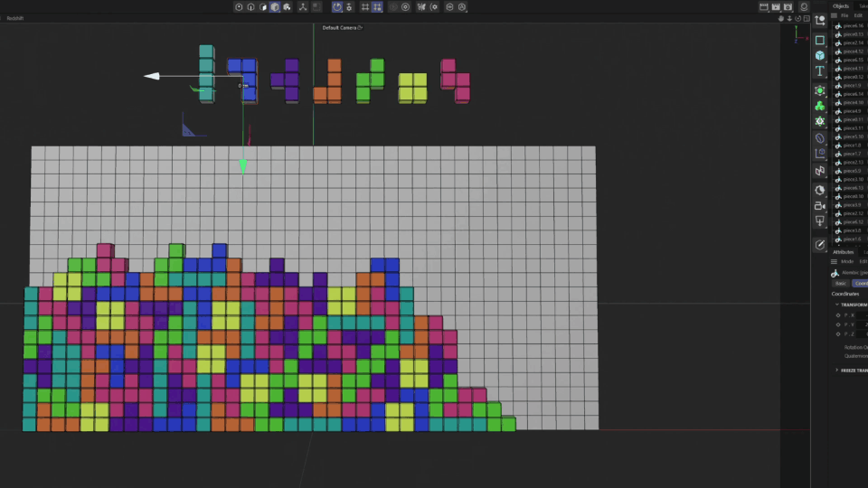868x488 pixels.
Task: Click the blue deformer capsule icon
Action: (820, 138)
